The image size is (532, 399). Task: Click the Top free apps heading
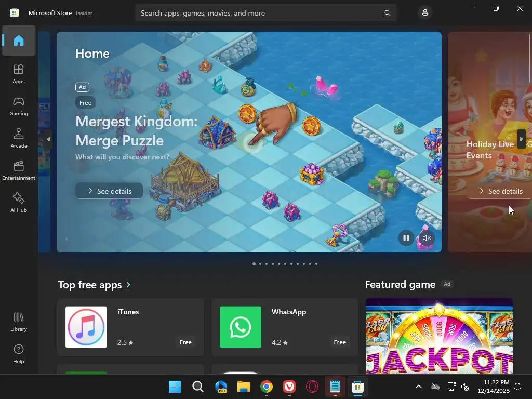tap(90, 285)
